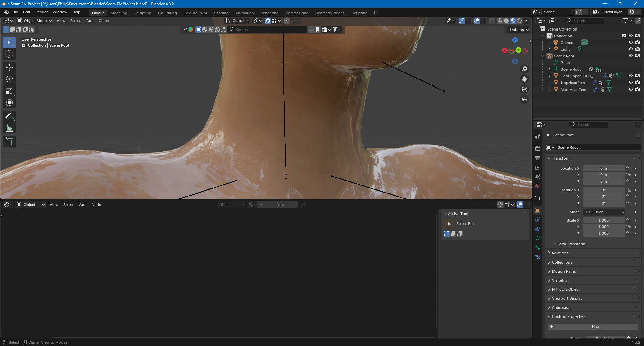
Task: Select the Add Cube tool
Action: pyautogui.click(x=9, y=141)
